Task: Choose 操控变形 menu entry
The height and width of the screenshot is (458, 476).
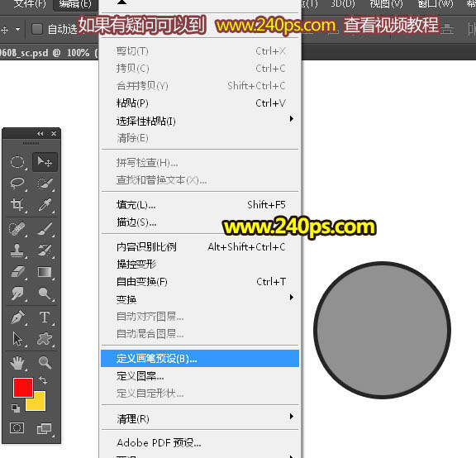Action: 200,265
